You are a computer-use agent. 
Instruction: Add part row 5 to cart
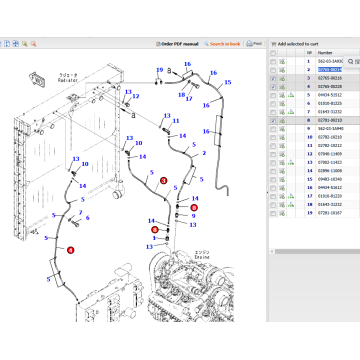tap(282, 95)
